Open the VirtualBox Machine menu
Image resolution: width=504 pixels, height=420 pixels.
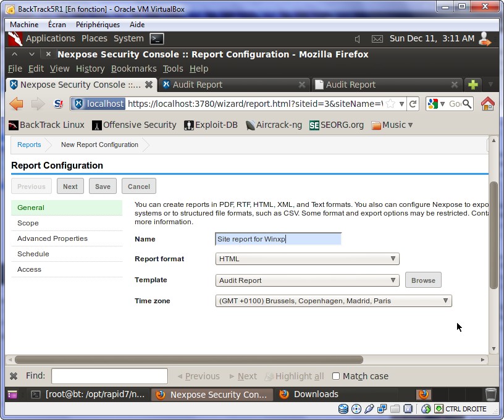pos(24,25)
